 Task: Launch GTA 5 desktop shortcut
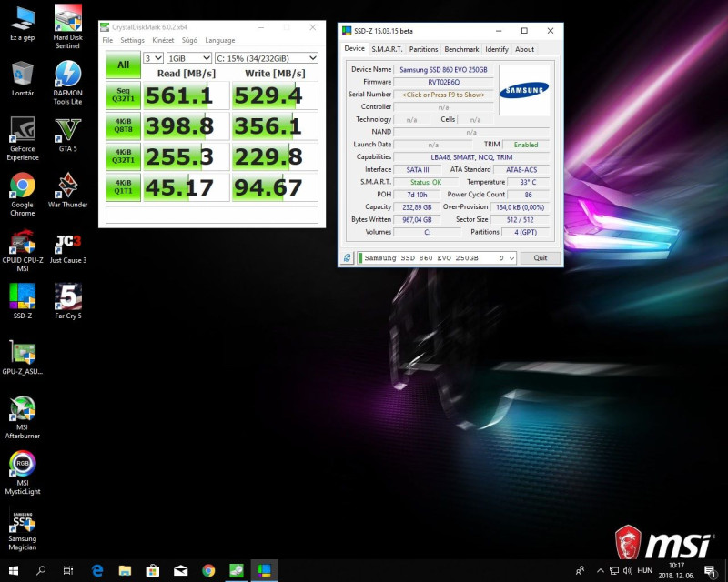(67, 135)
